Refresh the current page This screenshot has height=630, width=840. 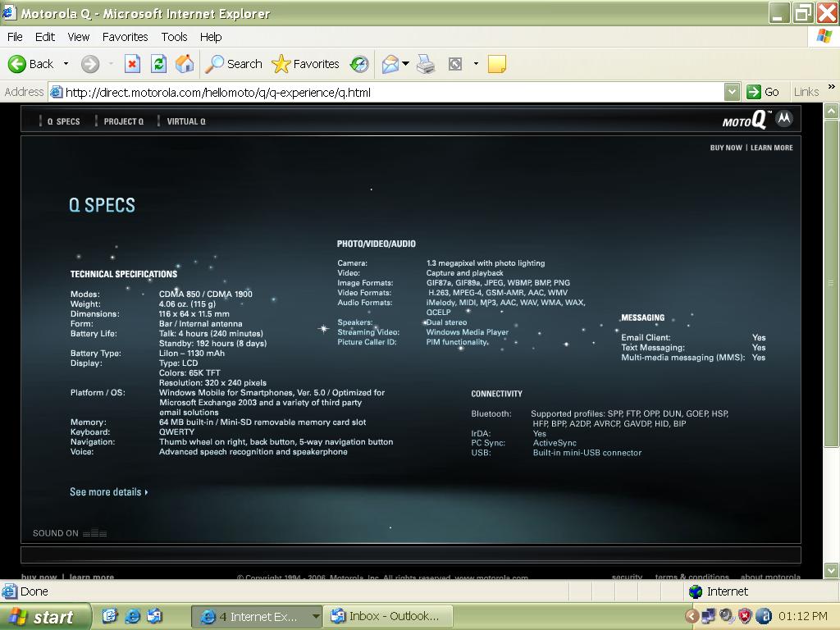click(159, 64)
